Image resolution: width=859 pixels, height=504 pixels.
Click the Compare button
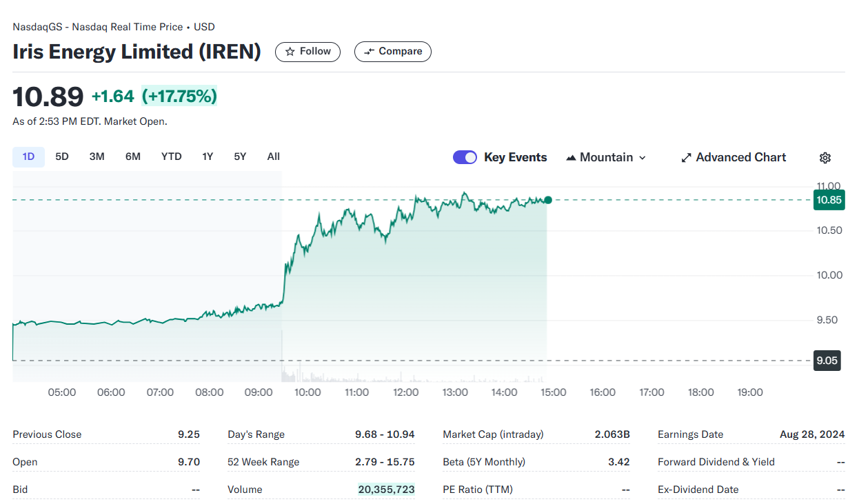[393, 52]
